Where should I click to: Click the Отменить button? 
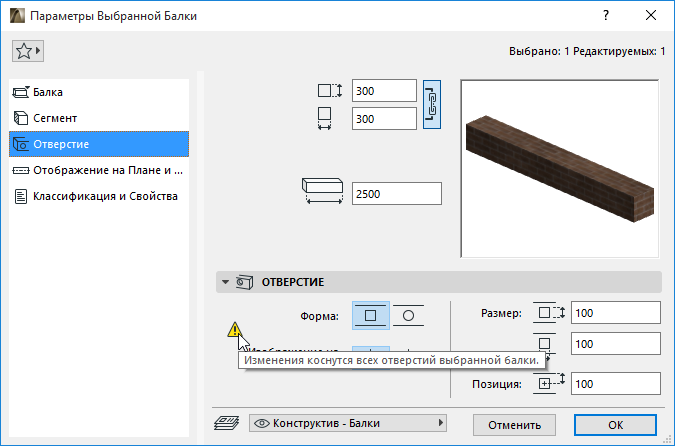514,425
